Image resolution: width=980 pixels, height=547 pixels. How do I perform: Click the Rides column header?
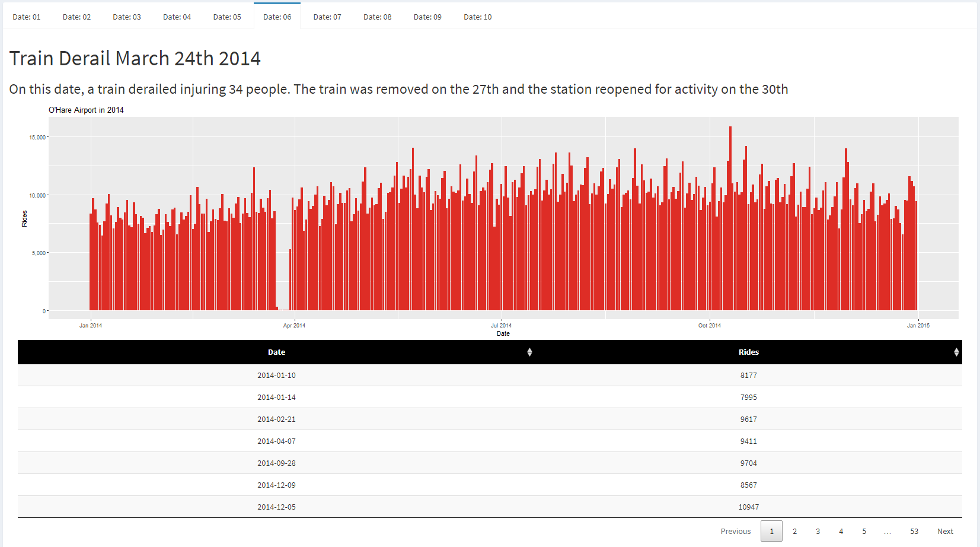(x=749, y=352)
